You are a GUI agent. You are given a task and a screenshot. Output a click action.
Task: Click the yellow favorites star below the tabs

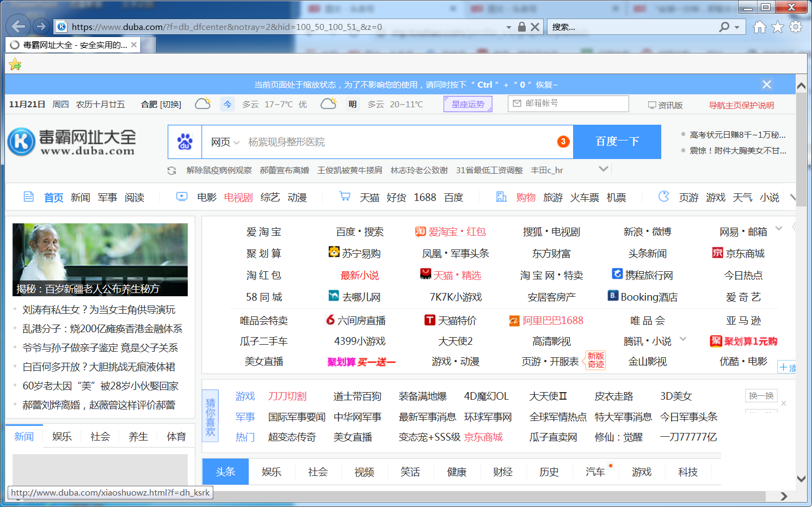pos(15,64)
